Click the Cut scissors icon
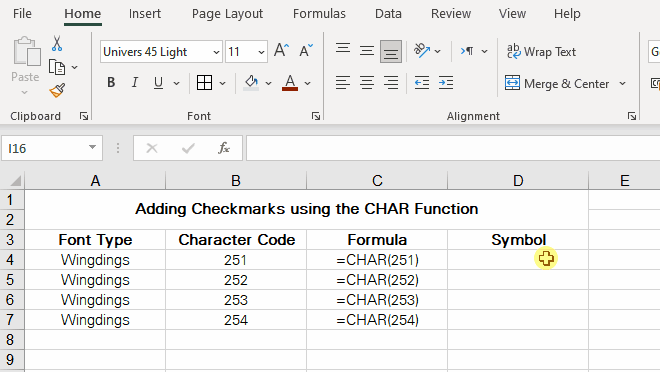This screenshot has width=660, height=372. [x=57, y=44]
